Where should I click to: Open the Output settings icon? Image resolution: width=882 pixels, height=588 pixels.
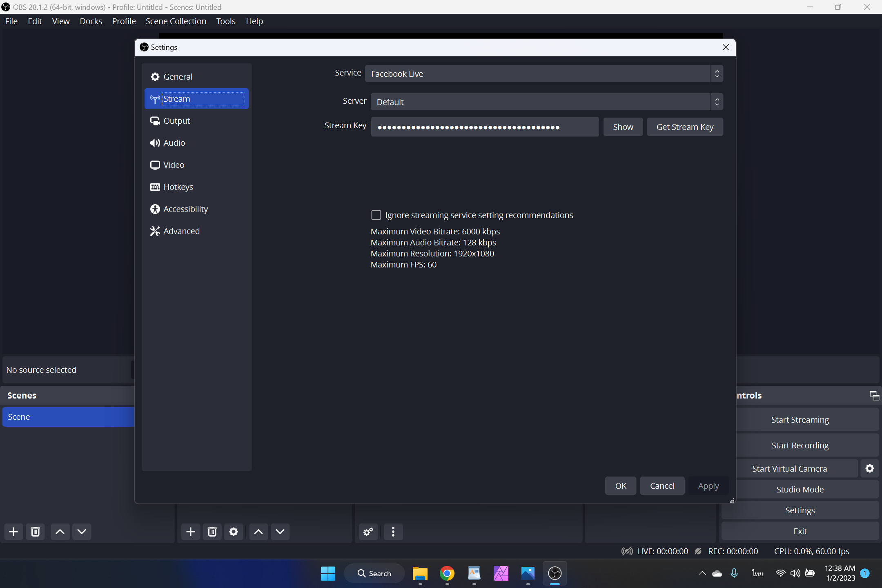(155, 121)
